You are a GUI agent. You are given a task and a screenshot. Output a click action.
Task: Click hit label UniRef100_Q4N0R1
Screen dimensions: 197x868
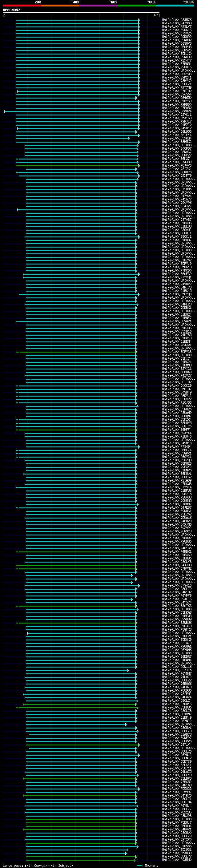[177, 829]
